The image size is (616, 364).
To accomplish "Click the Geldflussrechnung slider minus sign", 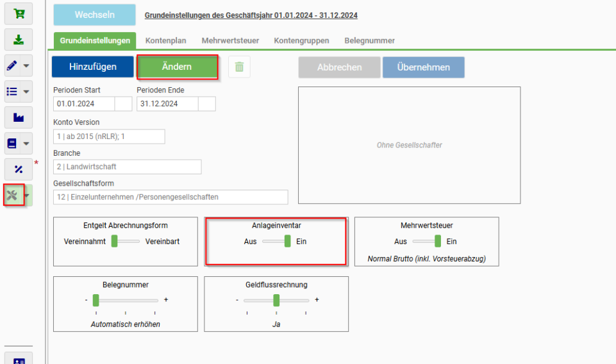I will (x=237, y=300).
